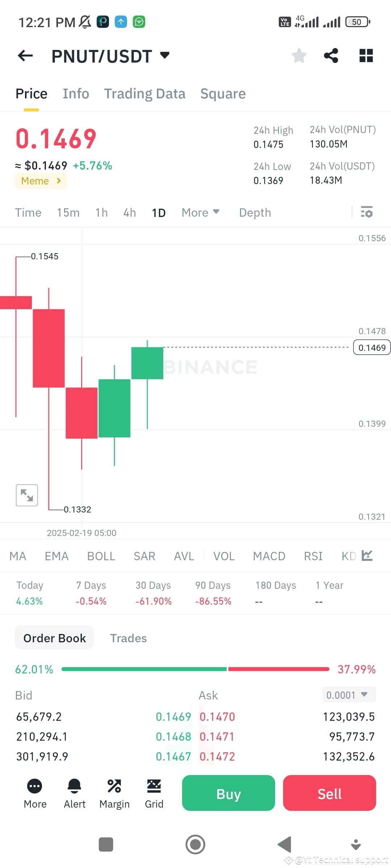Open Grid trading icon
The width and height of the screenshot is (391, 868).
pyautogui.click(x=154, y=786)
